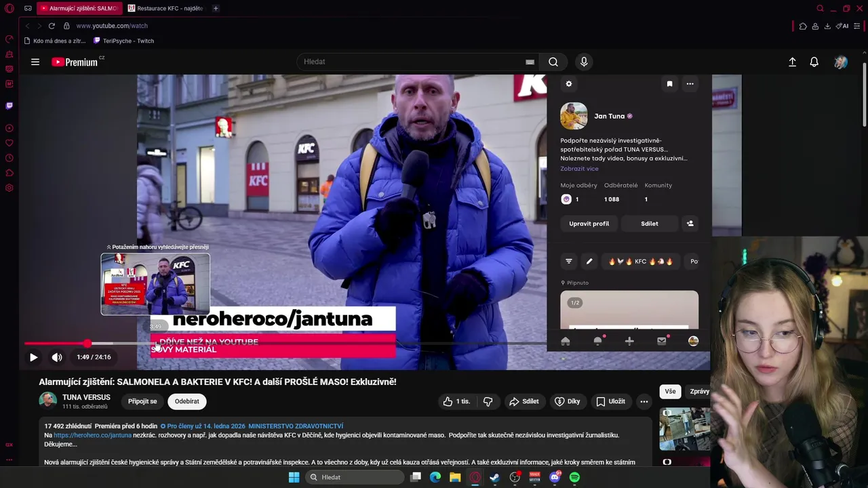
Task: Open the mail envelope icon in Herohero bottom bar
Action: click(662, 341)
